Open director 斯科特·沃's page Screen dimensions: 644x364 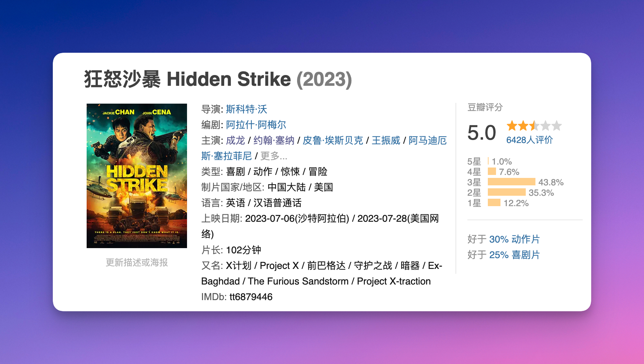(247, 109)
